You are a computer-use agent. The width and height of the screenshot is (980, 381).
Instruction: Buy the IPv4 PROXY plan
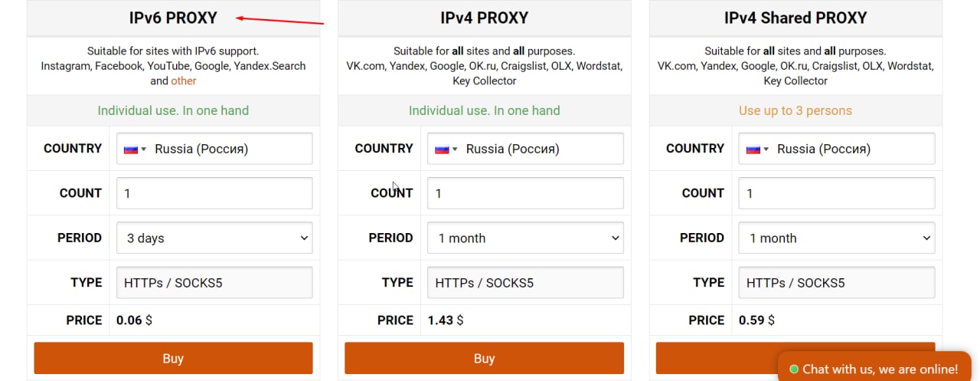pyautogui.click(x=484, y=358)
